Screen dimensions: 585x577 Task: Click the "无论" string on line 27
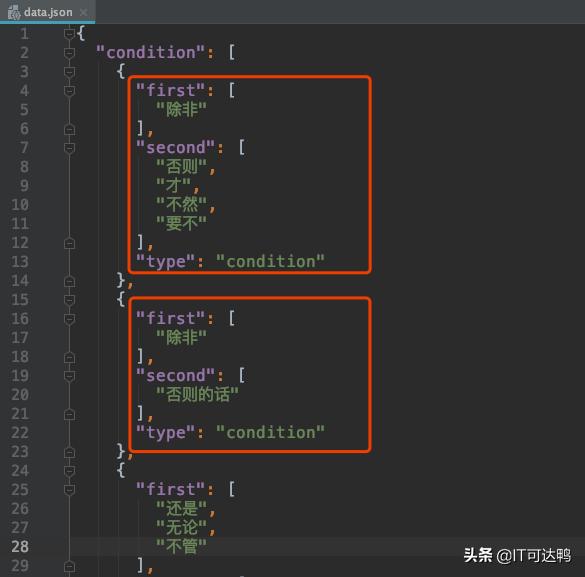click(181, 527)
